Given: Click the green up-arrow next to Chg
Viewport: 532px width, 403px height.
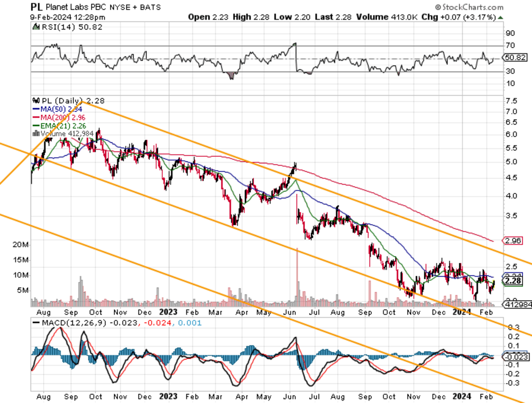Looking at the screenshot, I should point(500,17).
